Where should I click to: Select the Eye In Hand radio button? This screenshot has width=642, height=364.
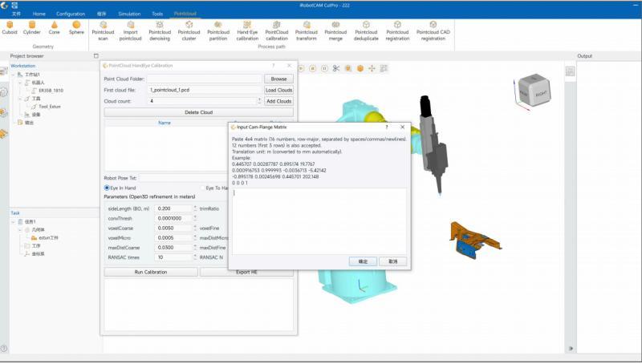click(x=107, y=188)
